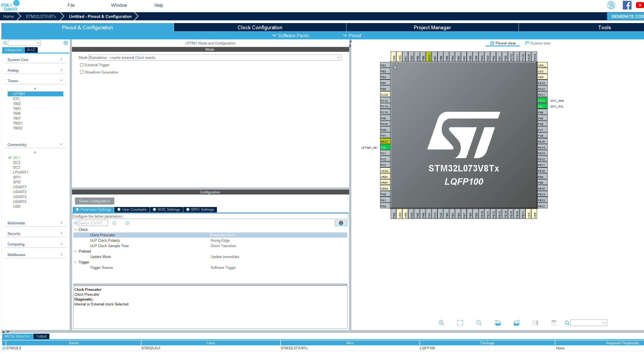Expand the Middleware category
Image resolution: width=644 pixels, height=354 pixels.
point(35,255)
